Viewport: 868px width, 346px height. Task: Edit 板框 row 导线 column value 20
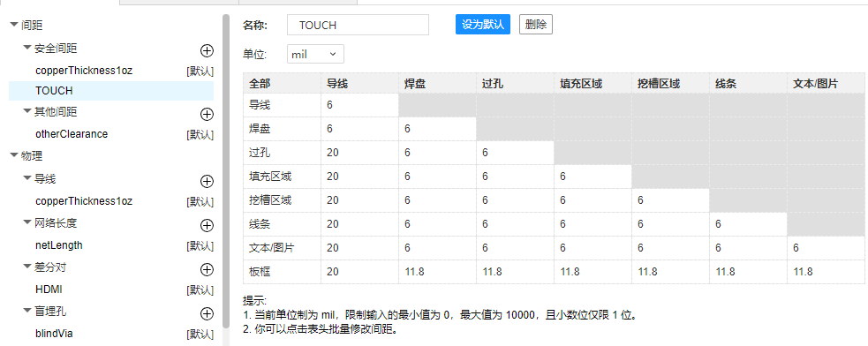click(359, 272)
